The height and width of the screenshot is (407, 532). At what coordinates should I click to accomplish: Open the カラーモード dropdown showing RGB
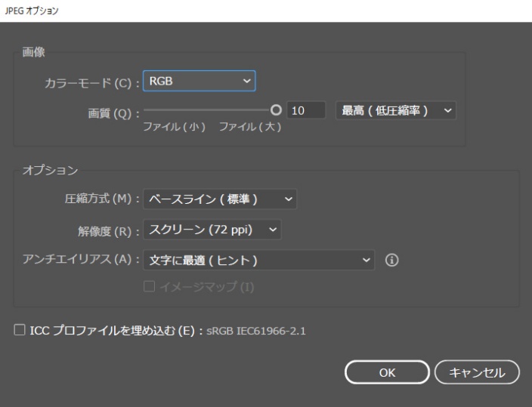coord(199,81)
